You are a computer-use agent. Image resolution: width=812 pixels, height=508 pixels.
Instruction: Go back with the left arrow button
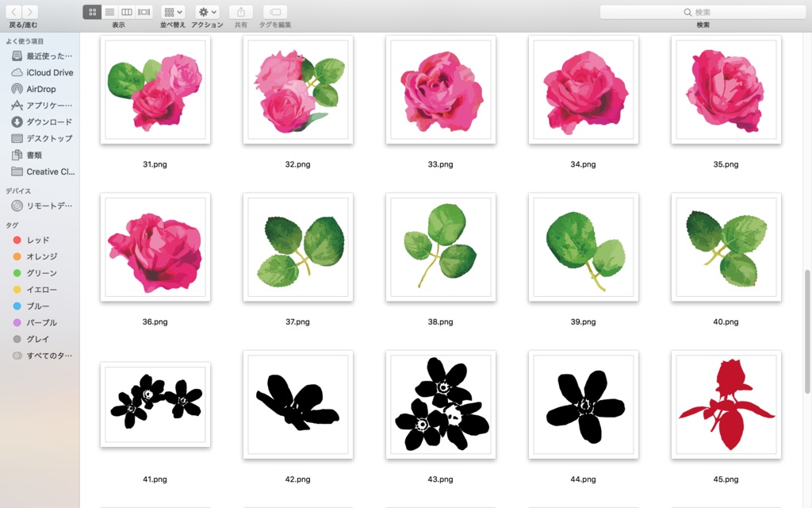coord(14,11)
